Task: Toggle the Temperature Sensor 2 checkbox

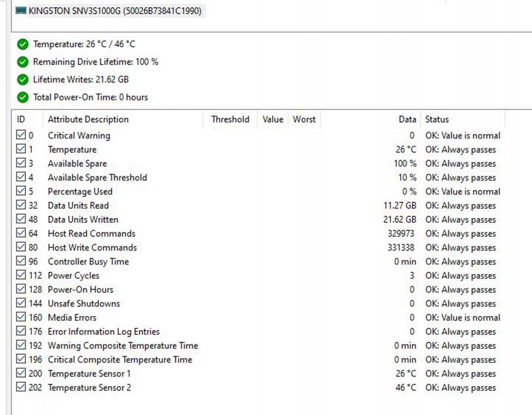Action: [x=21, y=388]
